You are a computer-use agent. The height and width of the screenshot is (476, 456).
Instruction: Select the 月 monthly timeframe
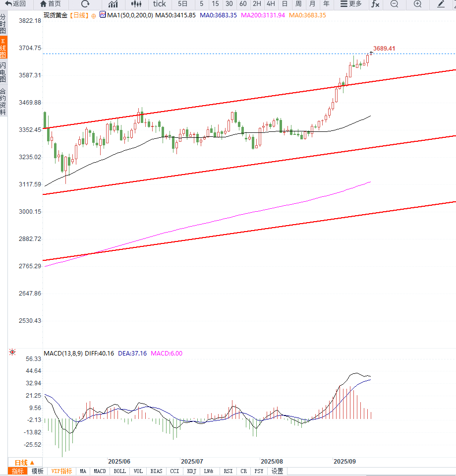312,4
